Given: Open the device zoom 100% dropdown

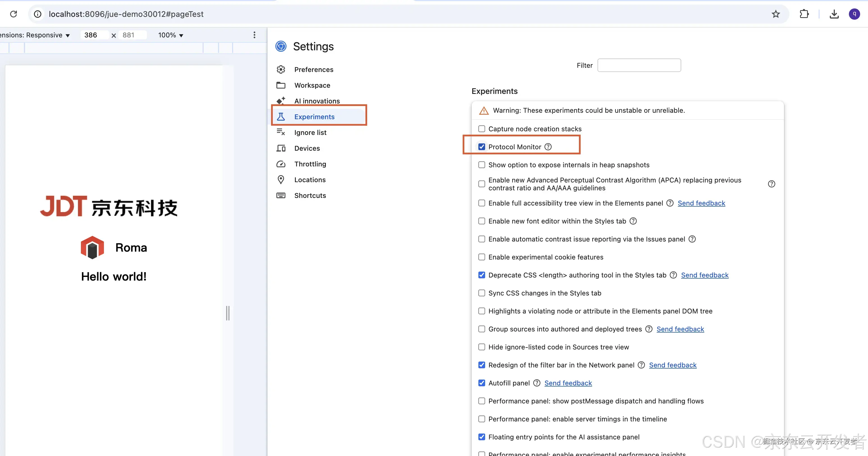Looking at the screenshot, I should (170, 35).
